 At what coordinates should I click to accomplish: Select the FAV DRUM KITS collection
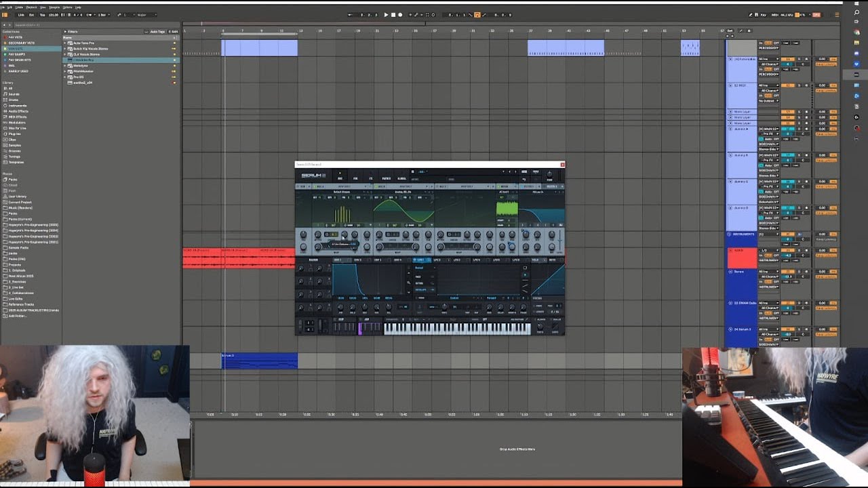coord(19,60)
